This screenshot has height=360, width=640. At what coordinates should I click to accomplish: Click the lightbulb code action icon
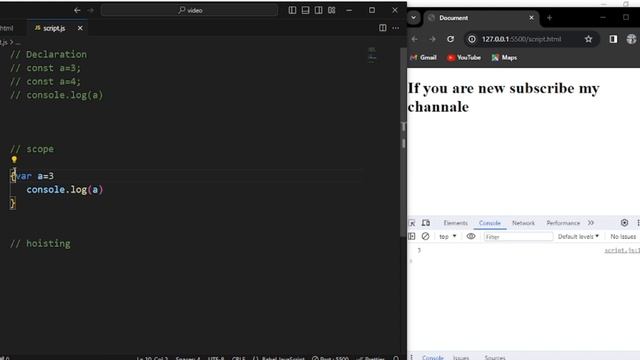click(14, 160)
